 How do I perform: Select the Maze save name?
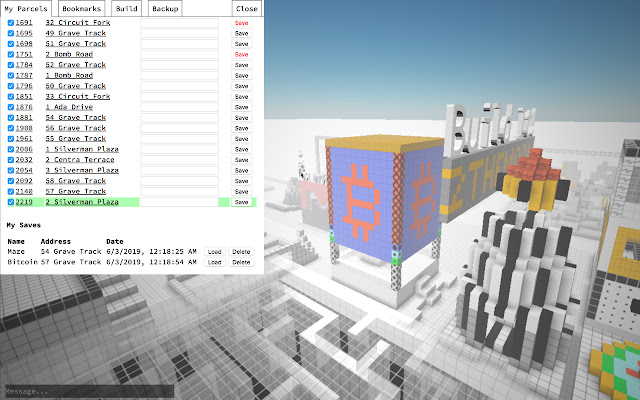click(16, 252)
